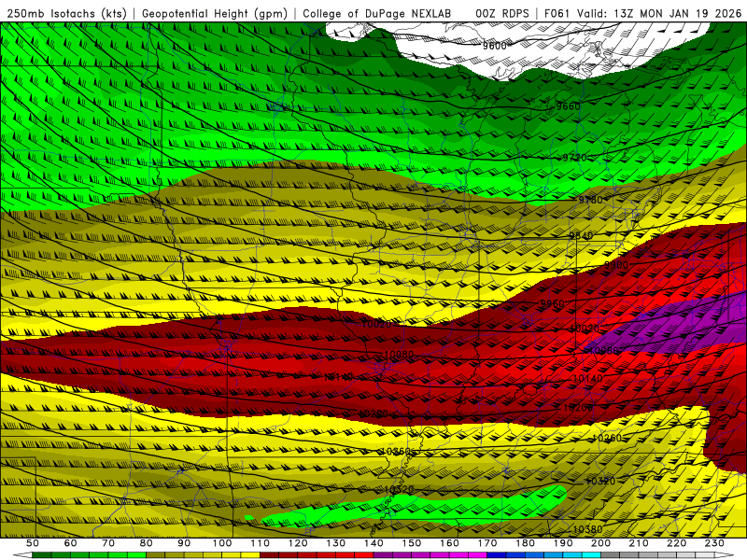Click the 90 value on the color scale

pos(184,543)
